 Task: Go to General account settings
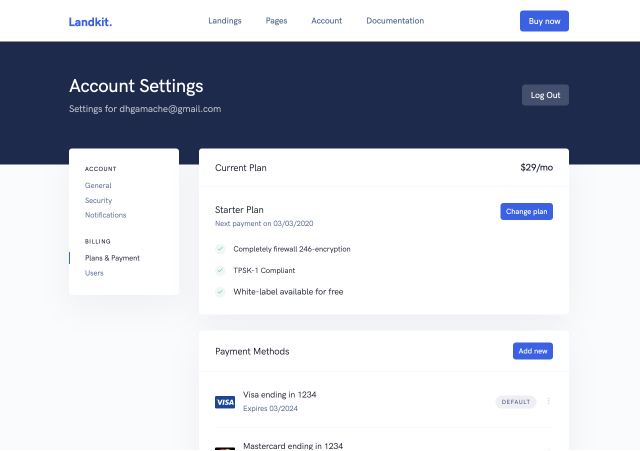click(x=98, y=186)
